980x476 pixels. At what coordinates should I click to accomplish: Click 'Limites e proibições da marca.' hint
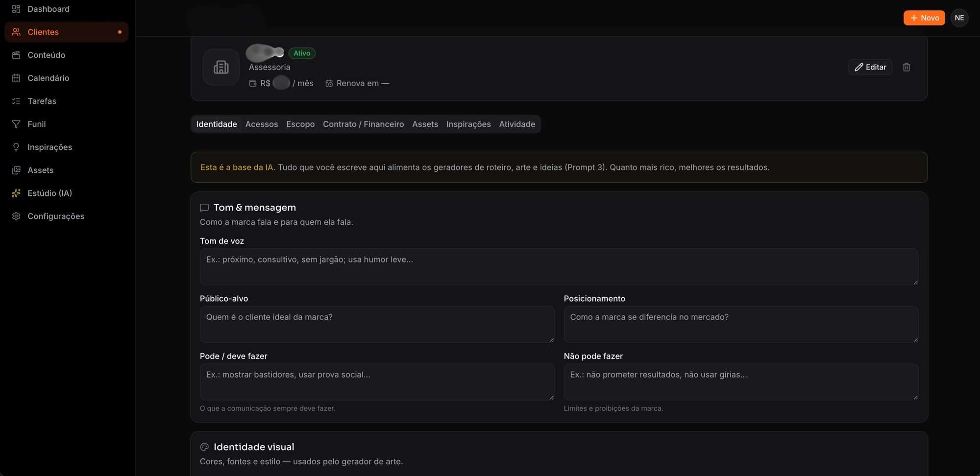[613, 408]
